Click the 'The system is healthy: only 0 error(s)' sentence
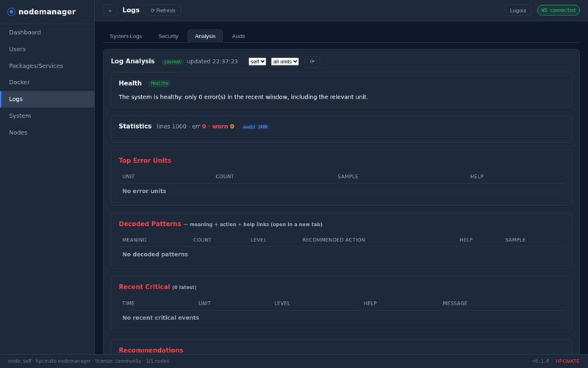The image size is (588, 368). [243, 97]
